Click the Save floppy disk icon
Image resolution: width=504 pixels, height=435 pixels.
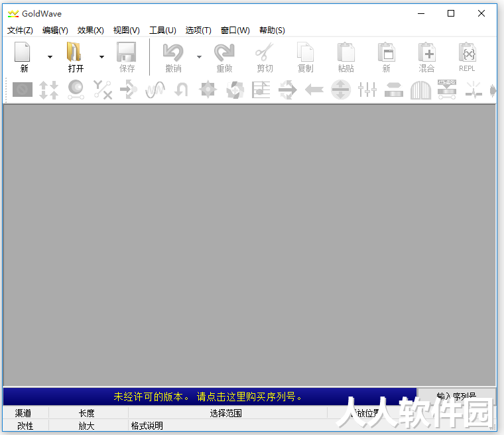(x=126, y=52)
